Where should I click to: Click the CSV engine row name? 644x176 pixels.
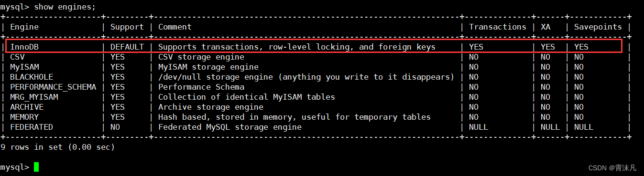(17, 57)
